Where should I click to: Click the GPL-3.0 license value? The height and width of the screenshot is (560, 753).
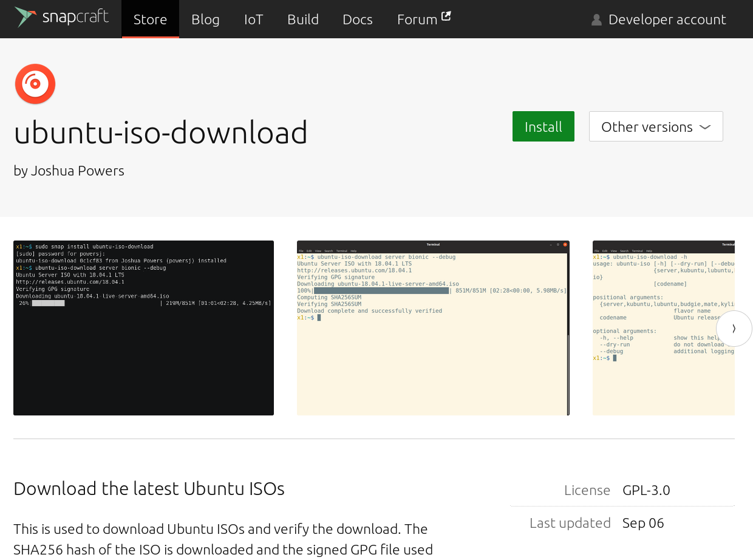coord(646,490)
